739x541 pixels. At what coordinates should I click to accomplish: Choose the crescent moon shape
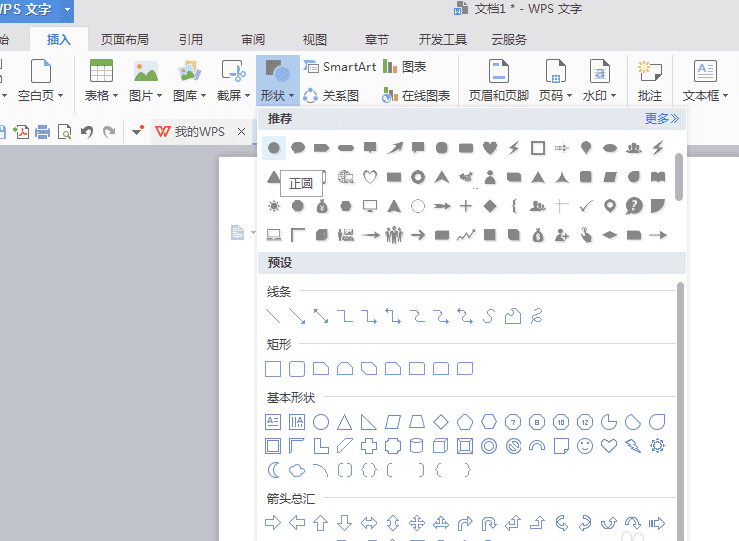pyautogui.click(x=273, y=470)
